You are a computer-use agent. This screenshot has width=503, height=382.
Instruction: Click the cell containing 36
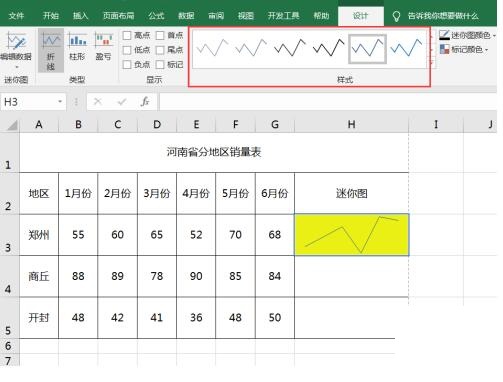click(x=196, y=318)
